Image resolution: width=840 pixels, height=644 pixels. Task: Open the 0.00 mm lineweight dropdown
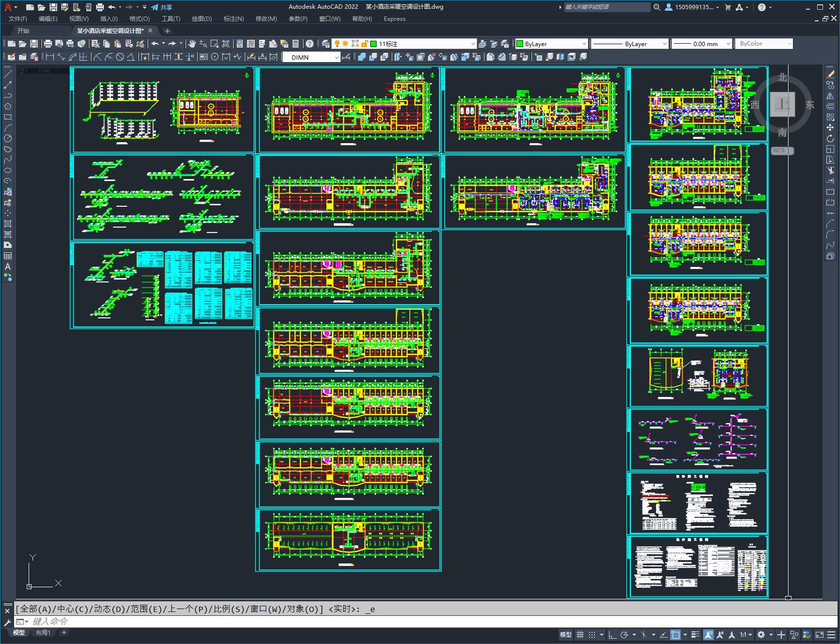(x=701, y=44)
